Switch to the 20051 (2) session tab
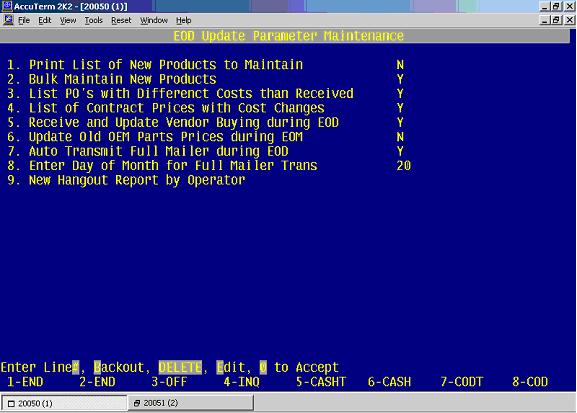 [190, 403]
